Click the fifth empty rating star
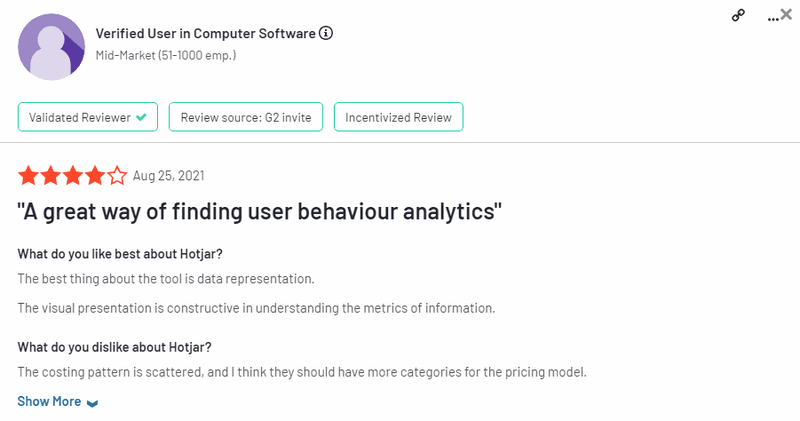800x421 pixels. point(117,176)
